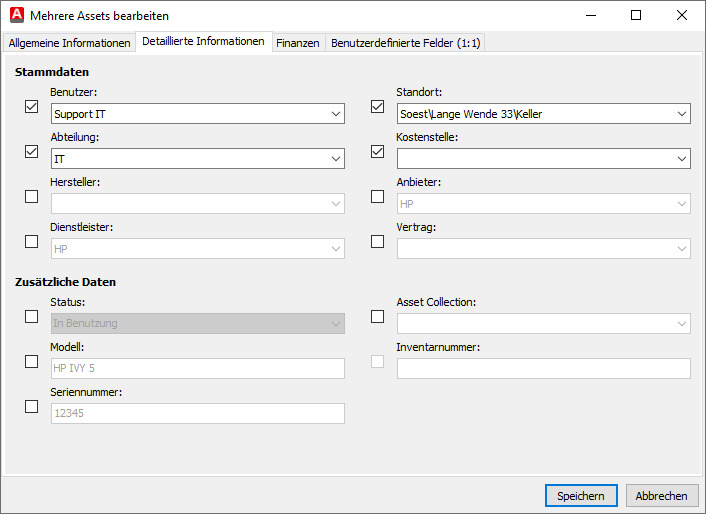
Task: Switch to Allgemeine Informationen tab
Action: 69,43
